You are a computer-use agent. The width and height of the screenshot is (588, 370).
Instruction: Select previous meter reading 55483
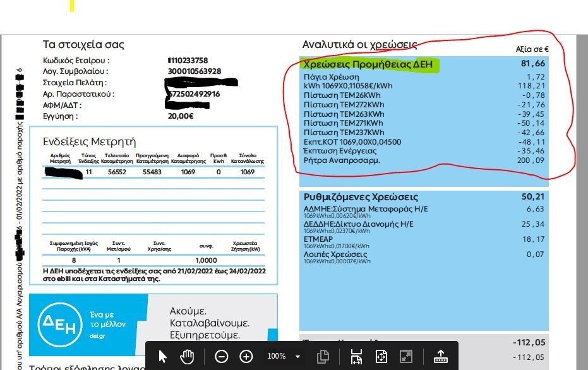[152, 172]
